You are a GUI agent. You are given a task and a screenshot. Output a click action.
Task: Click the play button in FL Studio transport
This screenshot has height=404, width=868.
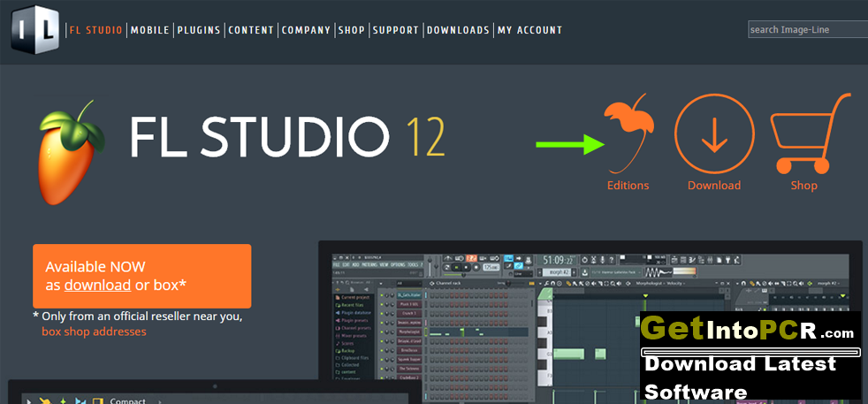point(457,267)
